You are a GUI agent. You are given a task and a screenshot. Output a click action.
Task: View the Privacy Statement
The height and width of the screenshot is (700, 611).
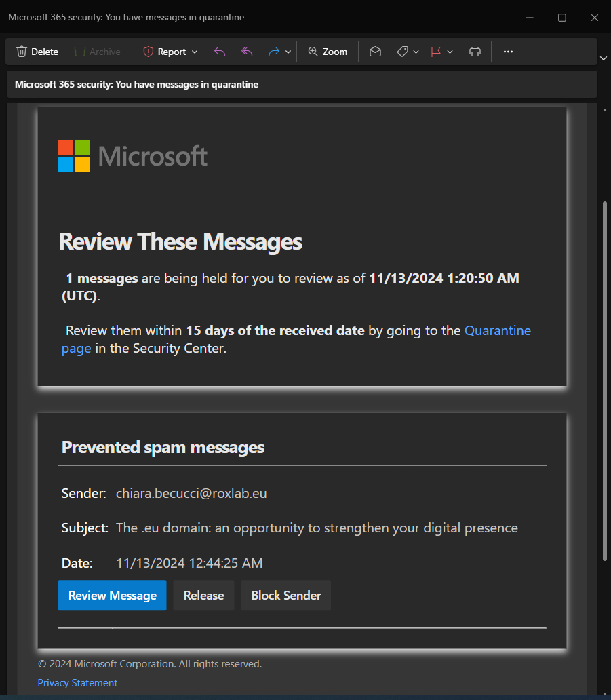(77, 683)
